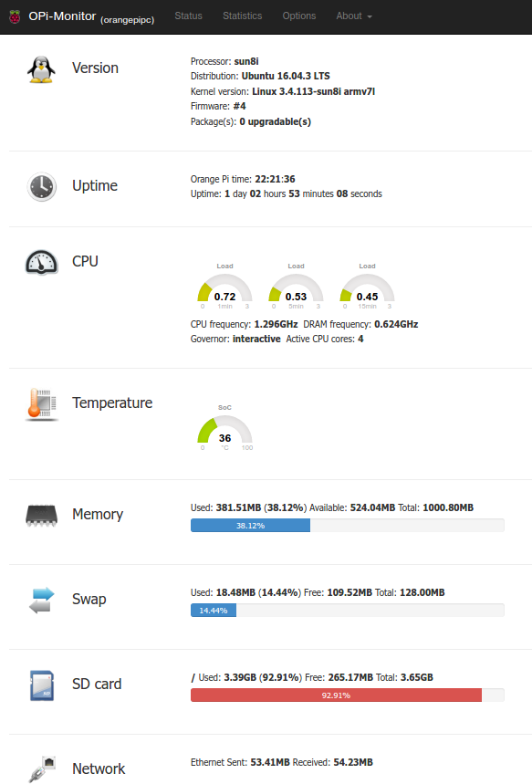Click the 1min load gauge
This screenshot has width=532, height=784.
pos(225,287)
